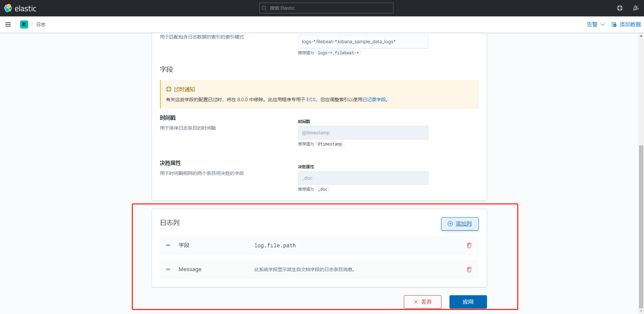Viewport: 644px width, 314px height.
Task: Open the 已记录字段 link
Action: coord(374,100)
